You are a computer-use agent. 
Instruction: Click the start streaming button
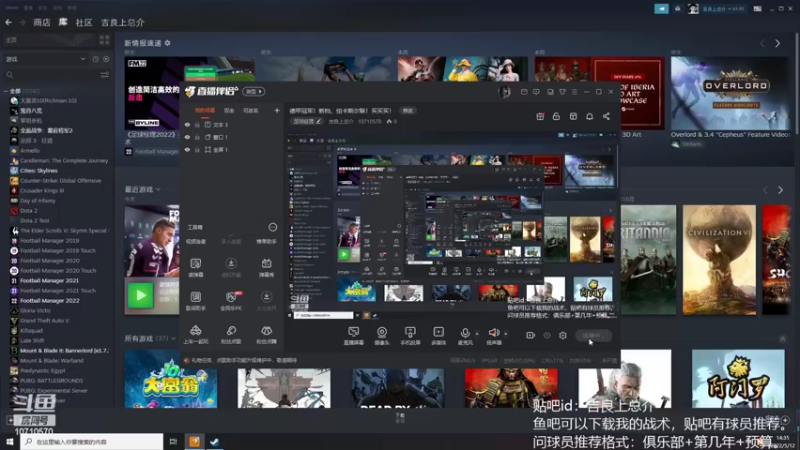[x=593, y=335]
